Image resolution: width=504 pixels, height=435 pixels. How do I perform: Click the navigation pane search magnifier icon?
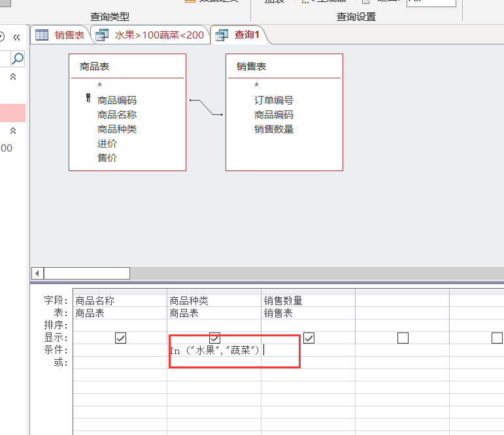click(x=18, y=59)
